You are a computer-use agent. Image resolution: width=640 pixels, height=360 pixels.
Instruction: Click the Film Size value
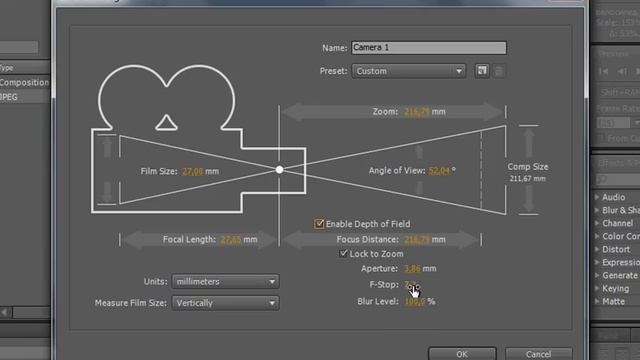click(x=192, y=171)
